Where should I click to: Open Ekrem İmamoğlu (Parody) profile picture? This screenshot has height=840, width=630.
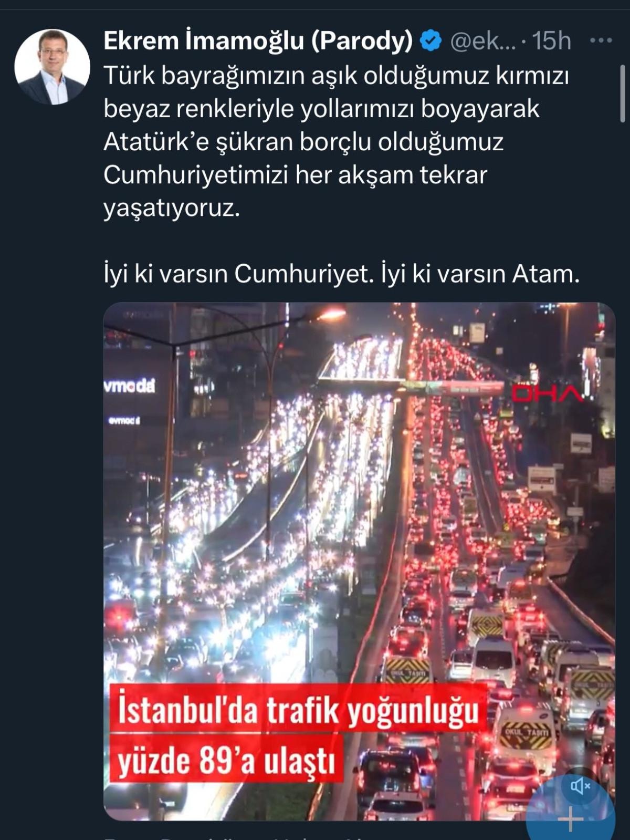coord(52,67)
